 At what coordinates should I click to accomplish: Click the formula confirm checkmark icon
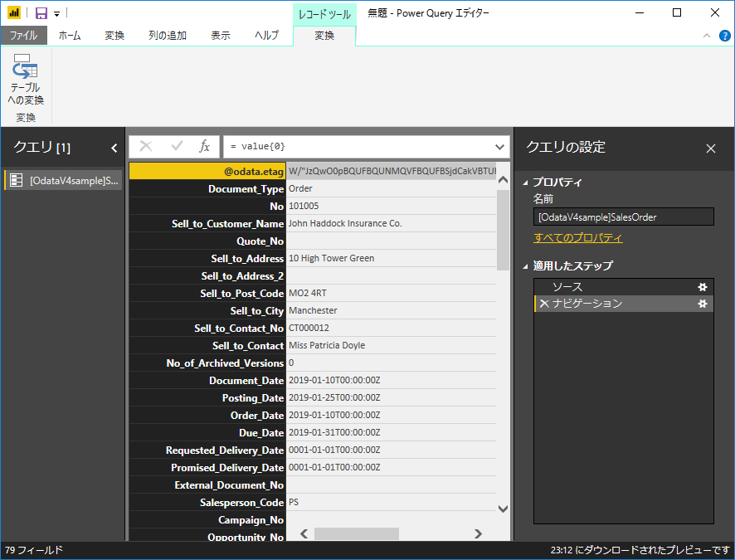click(177, 146)
